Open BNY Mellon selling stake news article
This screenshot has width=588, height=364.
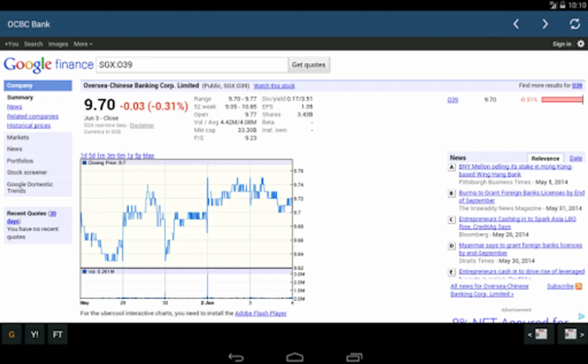coord(515,170)
